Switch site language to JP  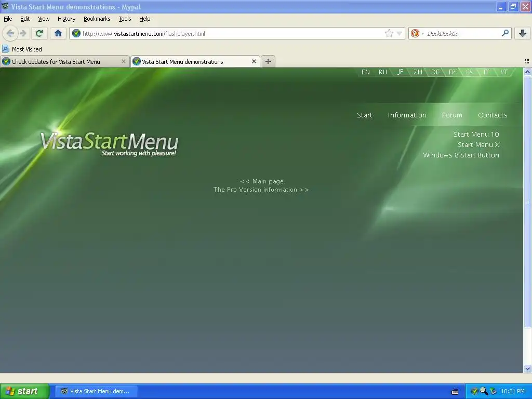(401, 72)
